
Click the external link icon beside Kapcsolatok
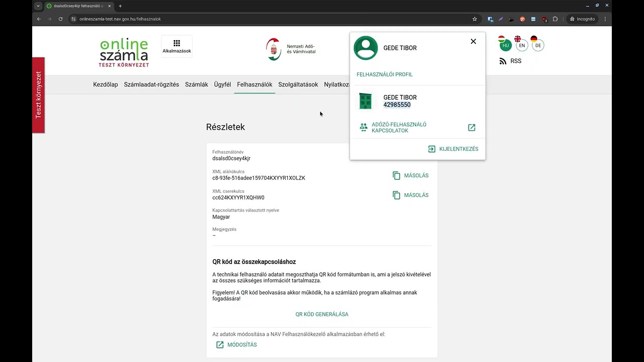point(471,127)
